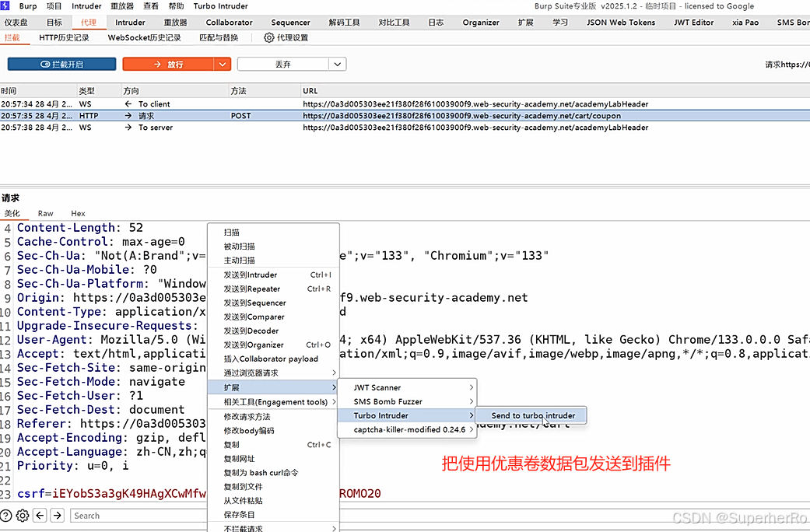This screenshot has height=532, width=810.
Task: Toggle the Intercept on button
Action: [x=61, y=64]
